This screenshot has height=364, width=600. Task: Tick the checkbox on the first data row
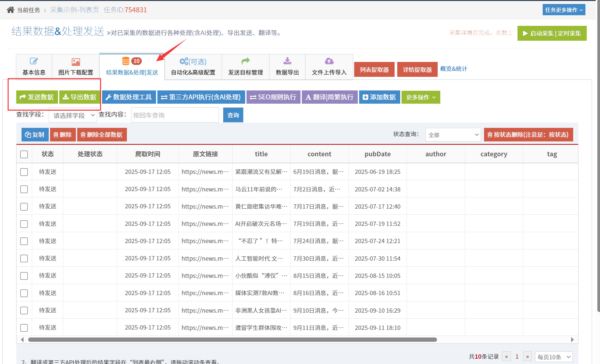[24, 172]
